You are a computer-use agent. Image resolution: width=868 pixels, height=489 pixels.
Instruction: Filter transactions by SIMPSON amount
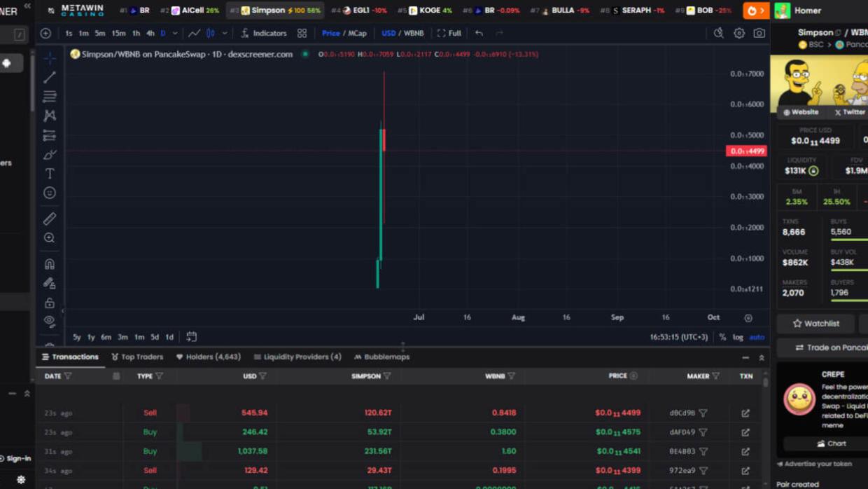[x=387, y=376]
